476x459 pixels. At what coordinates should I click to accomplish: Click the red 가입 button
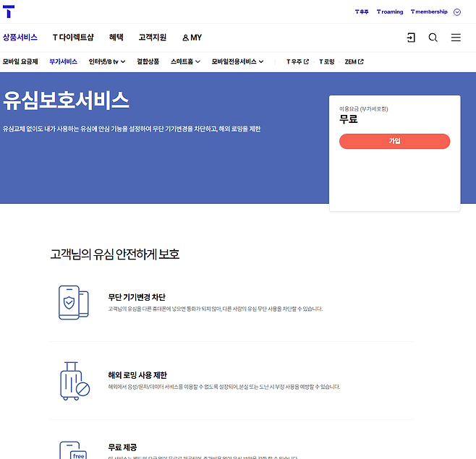(x=395, y=141)
